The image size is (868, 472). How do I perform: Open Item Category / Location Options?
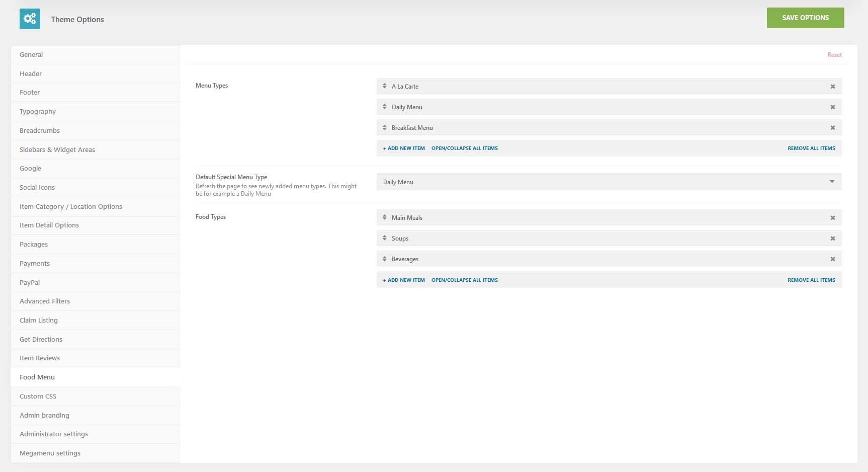[x=95, y=206]
